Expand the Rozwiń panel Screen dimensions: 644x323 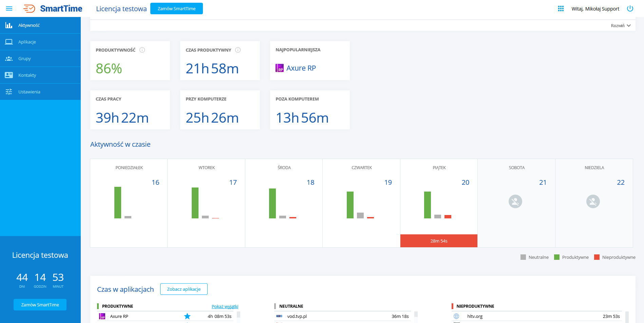pos(621,26)
